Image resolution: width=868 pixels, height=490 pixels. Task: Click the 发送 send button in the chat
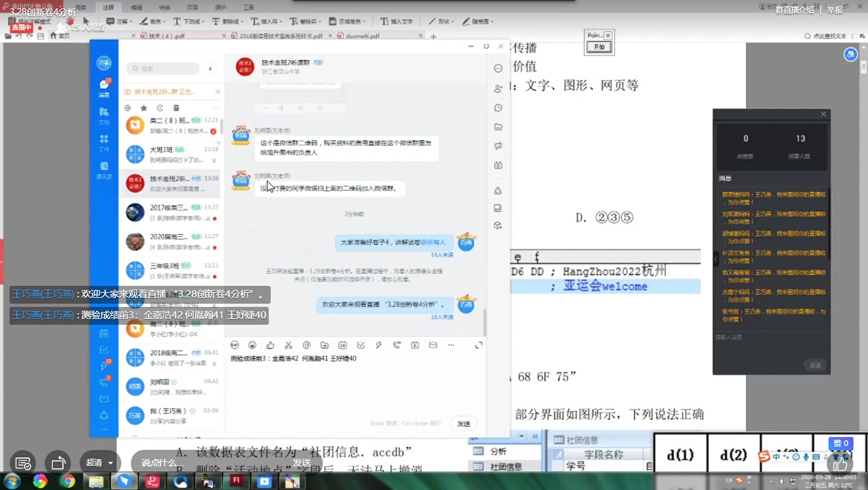[x=464, y=423]
